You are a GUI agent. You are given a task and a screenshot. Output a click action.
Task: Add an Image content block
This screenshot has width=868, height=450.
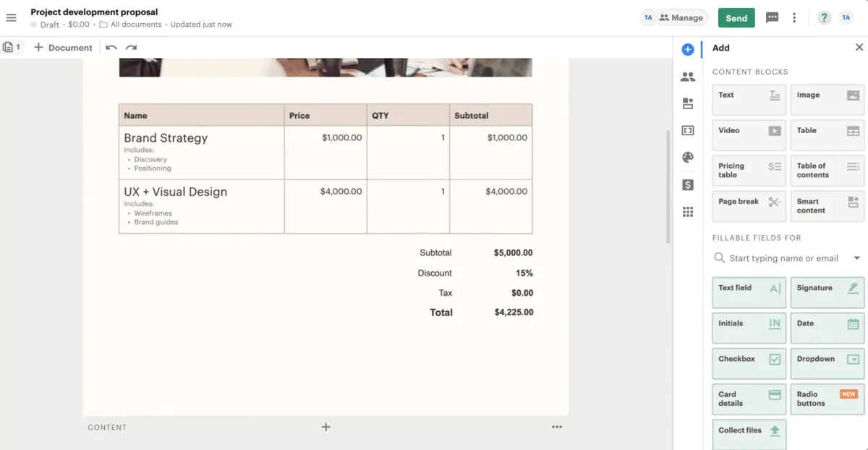(x=827, y=99)
